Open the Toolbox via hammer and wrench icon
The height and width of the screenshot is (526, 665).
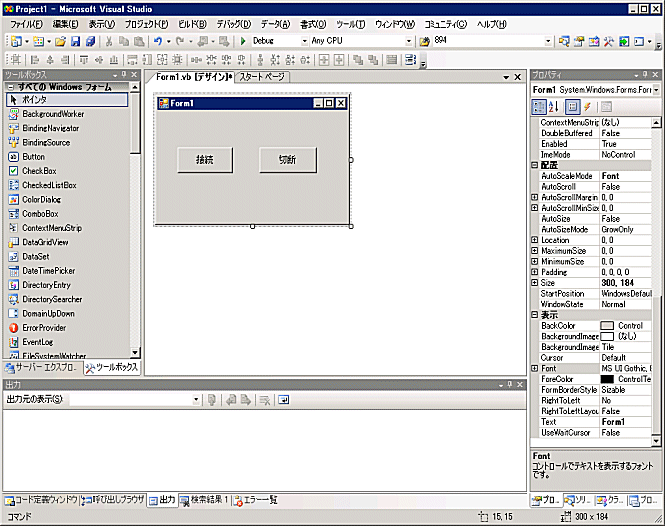click(x=609, y=41)
